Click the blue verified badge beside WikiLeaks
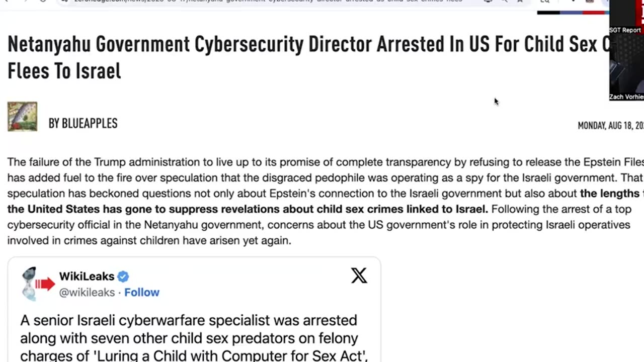This screenshot has height=362, width=644. [x=123, y=277]
